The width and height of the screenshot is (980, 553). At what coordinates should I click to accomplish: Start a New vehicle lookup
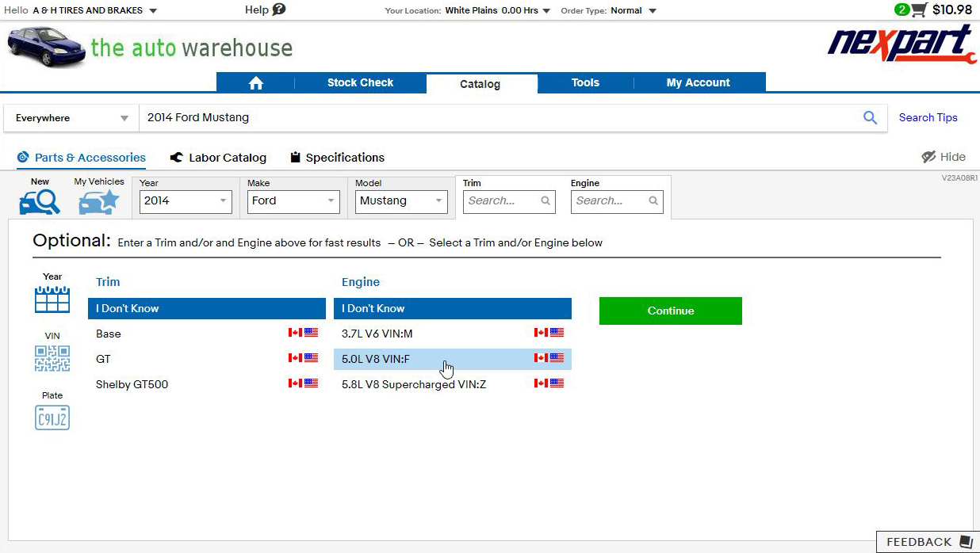[40, 196]
